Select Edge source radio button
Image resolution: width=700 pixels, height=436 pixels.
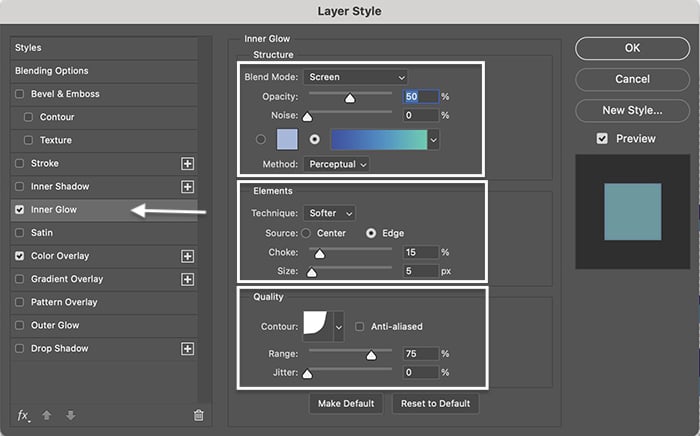(x=371, y=233)
